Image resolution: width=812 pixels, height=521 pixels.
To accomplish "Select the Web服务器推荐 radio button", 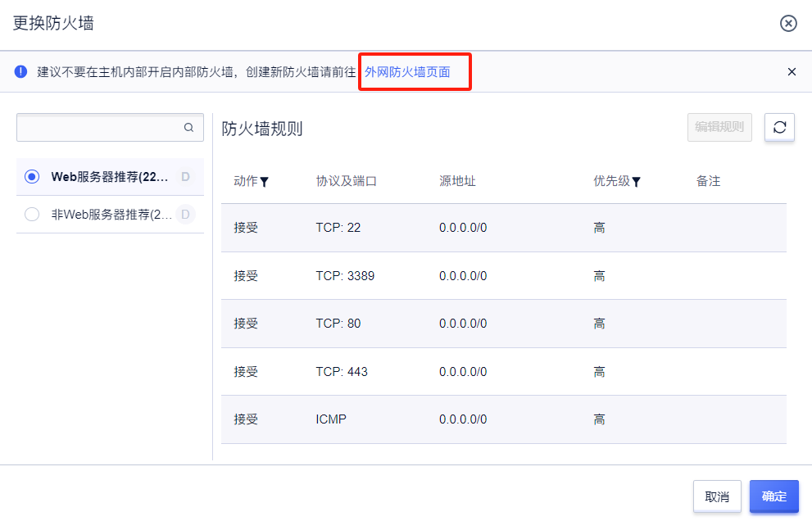I will (32, 177).
